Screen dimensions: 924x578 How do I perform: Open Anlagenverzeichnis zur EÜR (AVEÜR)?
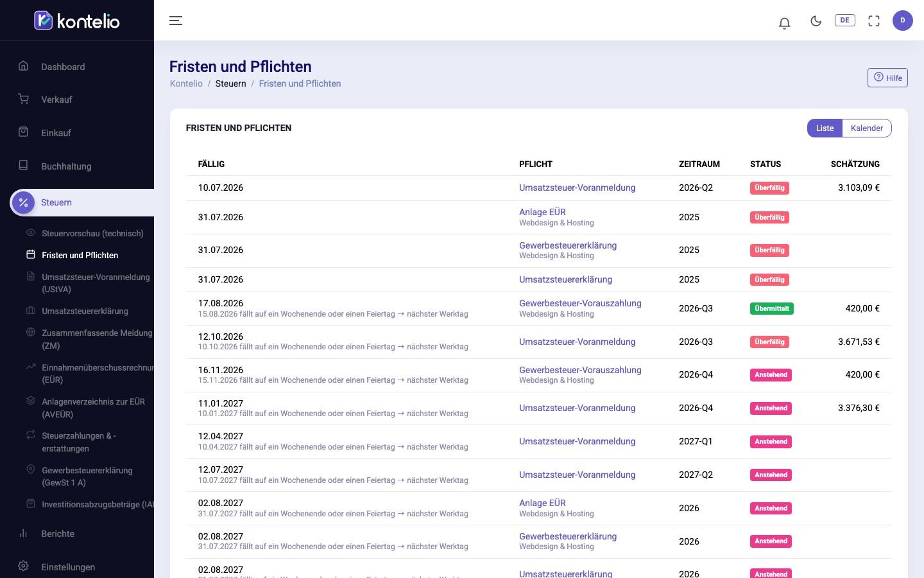point(93,408)
